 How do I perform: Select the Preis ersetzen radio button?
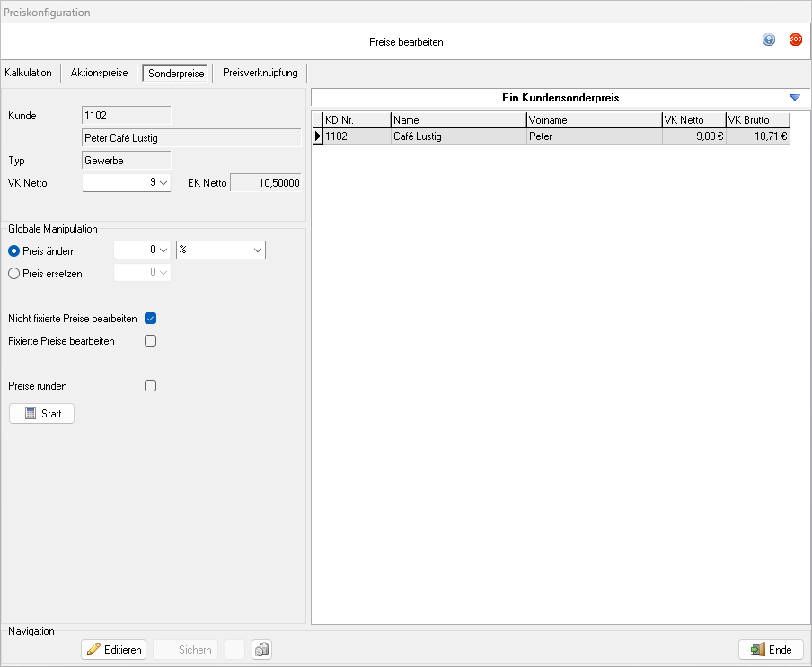[13, 274]
